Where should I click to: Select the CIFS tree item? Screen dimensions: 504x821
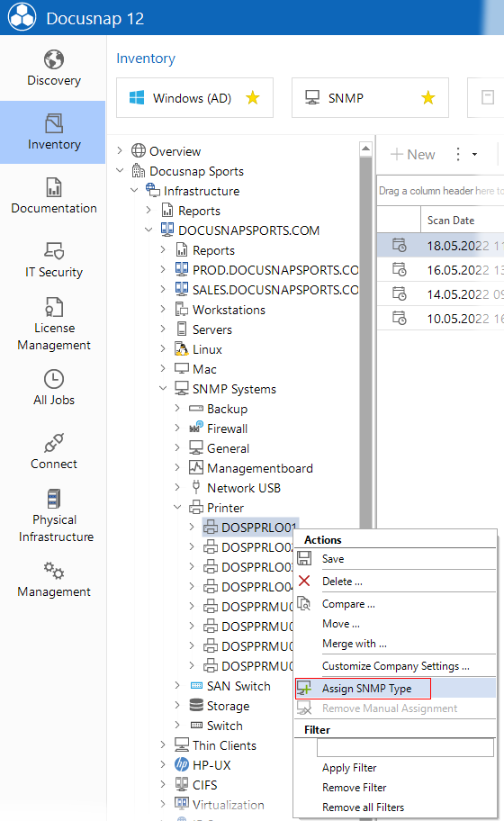coord(195,785)
